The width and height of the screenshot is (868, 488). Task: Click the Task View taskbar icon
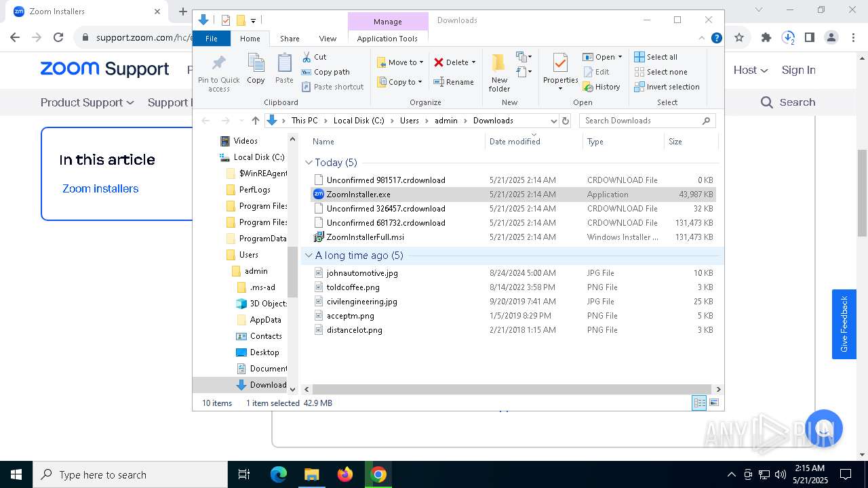pos(244,474)
